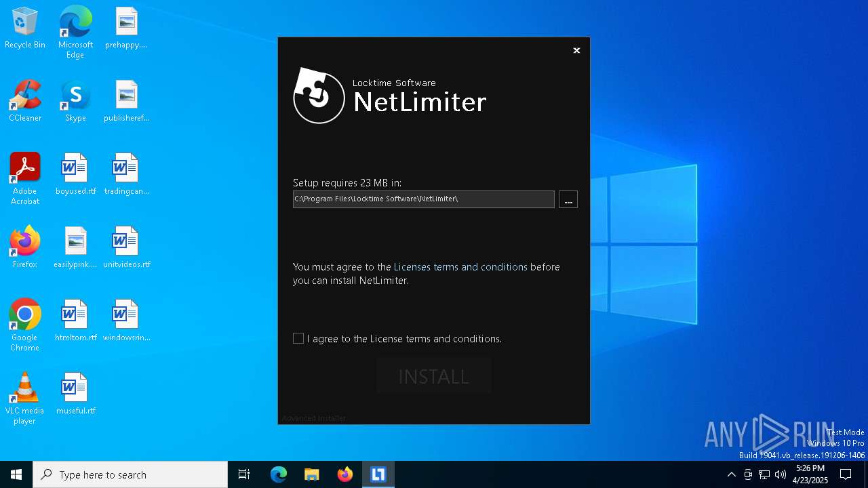Show hidden system tray icons
Viewport: 868px width, 488px height.
coord(731,474)
